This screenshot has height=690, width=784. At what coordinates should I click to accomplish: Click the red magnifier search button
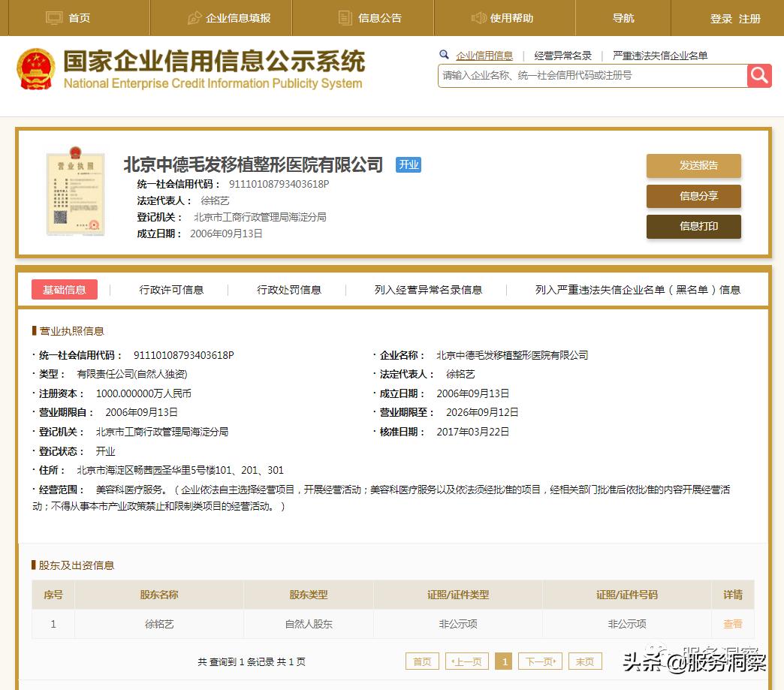coord(759,75)
